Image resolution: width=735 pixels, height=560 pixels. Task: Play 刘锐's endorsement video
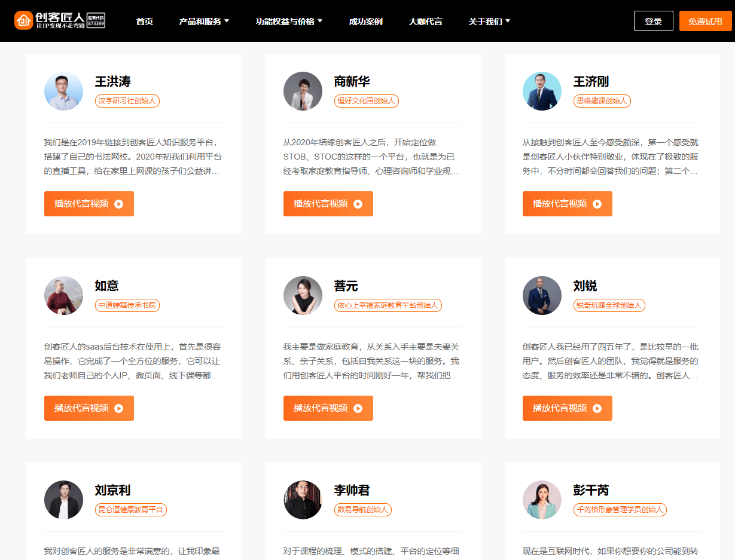(x=568, y=408)
